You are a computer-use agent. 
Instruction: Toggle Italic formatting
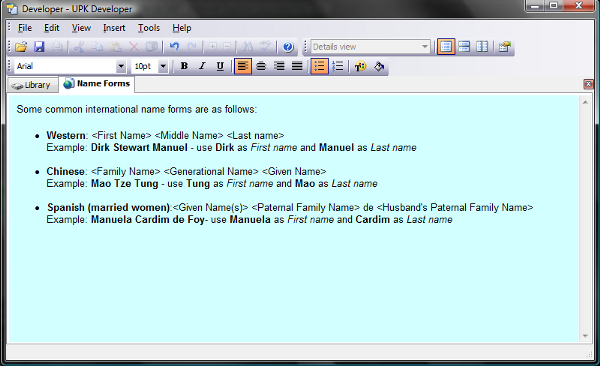point(202,66)
